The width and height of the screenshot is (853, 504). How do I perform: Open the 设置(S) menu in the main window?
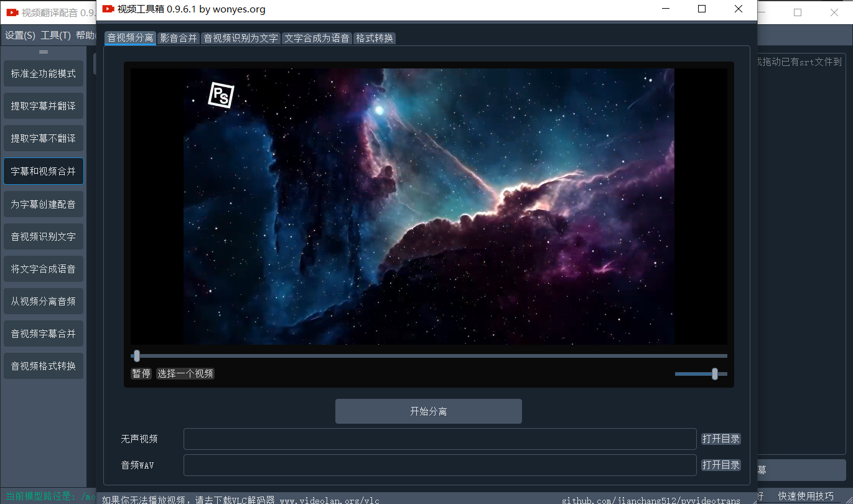(x=21, y=35)
